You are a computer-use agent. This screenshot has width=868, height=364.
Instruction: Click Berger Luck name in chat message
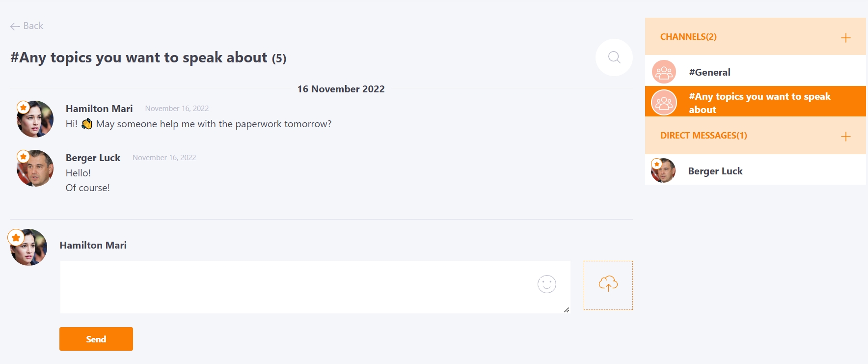tap(93, 158)
